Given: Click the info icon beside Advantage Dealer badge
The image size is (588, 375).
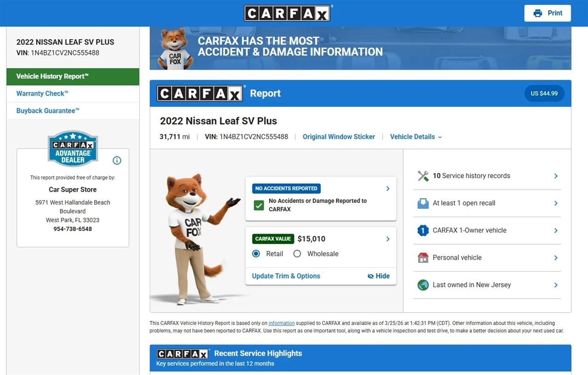Looking at the screenshot, I should coord(117,160).
